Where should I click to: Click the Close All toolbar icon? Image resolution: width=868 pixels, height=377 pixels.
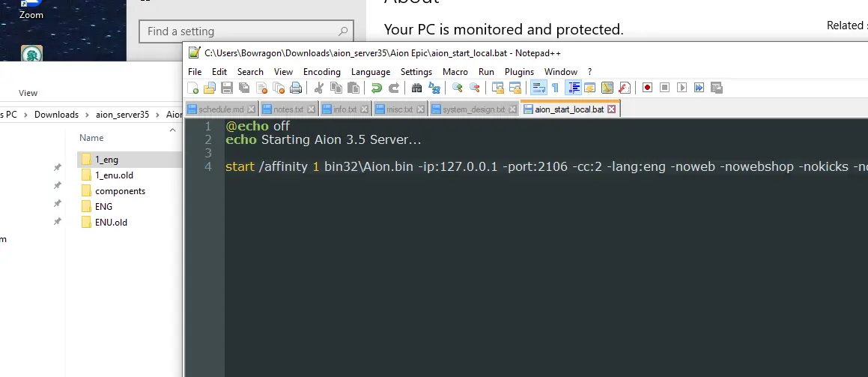(x=279, y=88)
